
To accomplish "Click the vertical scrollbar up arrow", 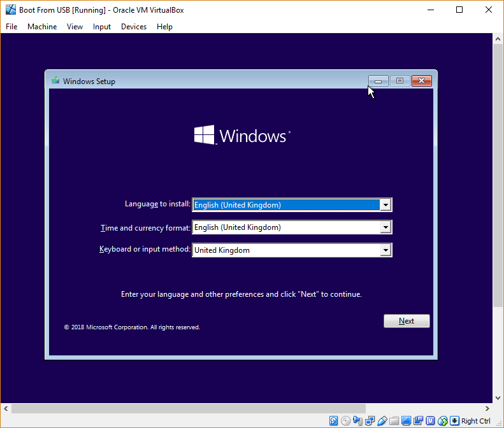I will click(498, 39).
